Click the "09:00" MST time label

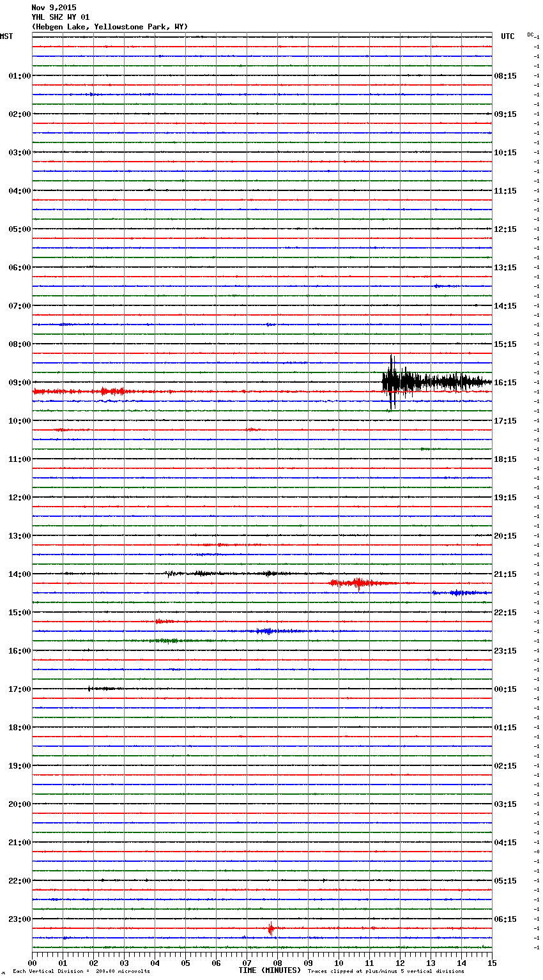click(20, 383)
